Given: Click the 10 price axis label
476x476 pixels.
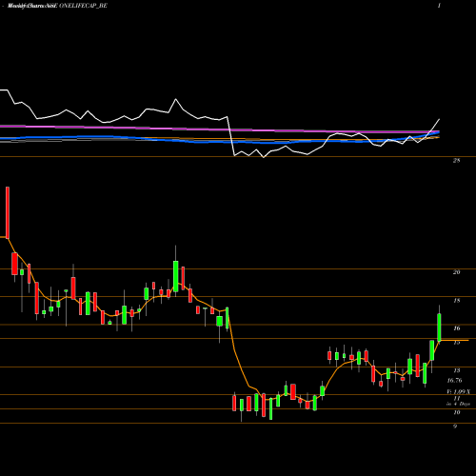Looking at the screenshot, I should click(456, 412).
